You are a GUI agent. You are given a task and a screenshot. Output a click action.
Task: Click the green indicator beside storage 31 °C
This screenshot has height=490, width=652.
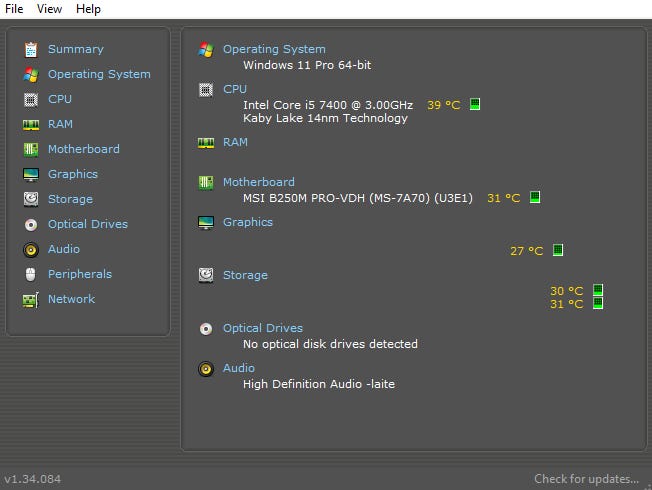[x=598, y=303]
